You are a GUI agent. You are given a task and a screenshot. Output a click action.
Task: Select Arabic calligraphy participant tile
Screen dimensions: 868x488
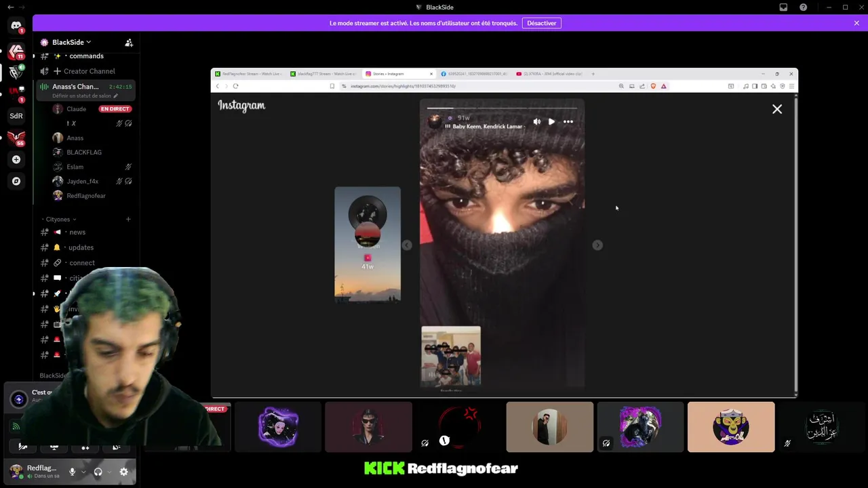click(x=822, y=427)
